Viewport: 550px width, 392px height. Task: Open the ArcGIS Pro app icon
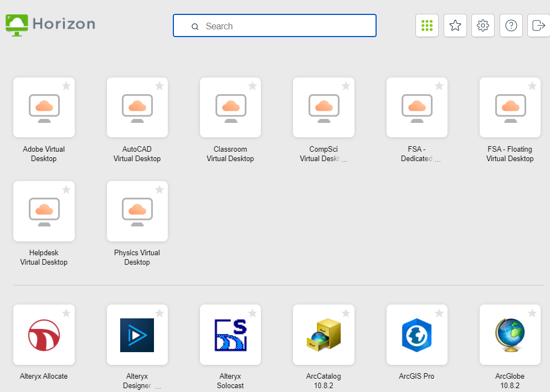(417, 335)
